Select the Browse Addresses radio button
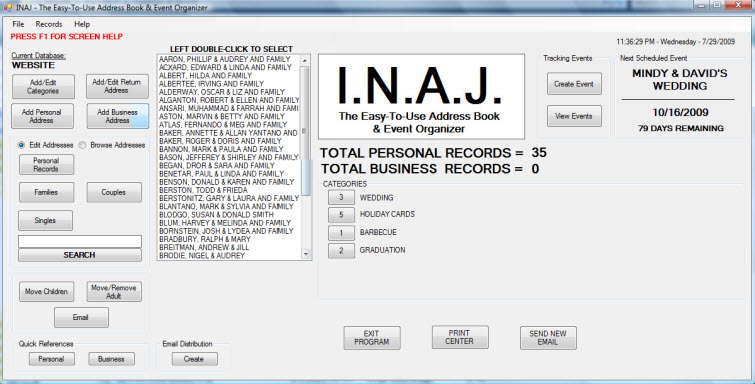The height and width of the screenshot is (384, 755). [x=82, y=145]
